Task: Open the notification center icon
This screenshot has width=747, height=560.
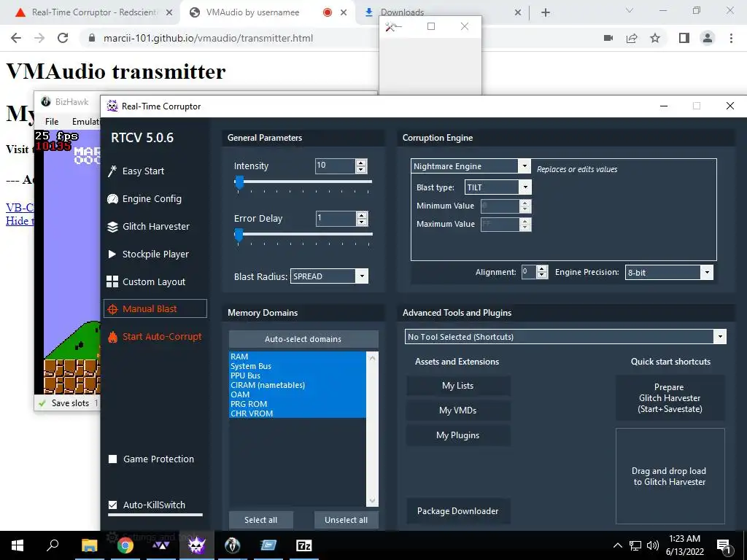Action: coord(724,546)
